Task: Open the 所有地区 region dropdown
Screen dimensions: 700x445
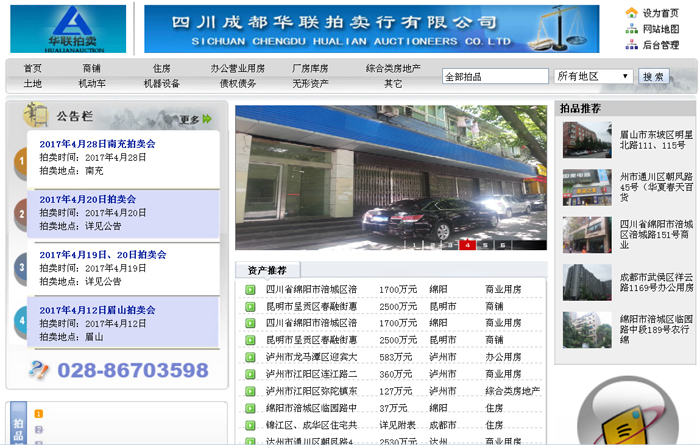Action: coord(594,76)
